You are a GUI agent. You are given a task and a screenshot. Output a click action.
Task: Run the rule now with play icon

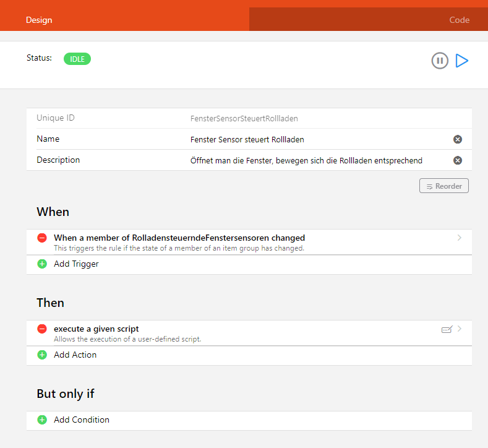[462, 61]
